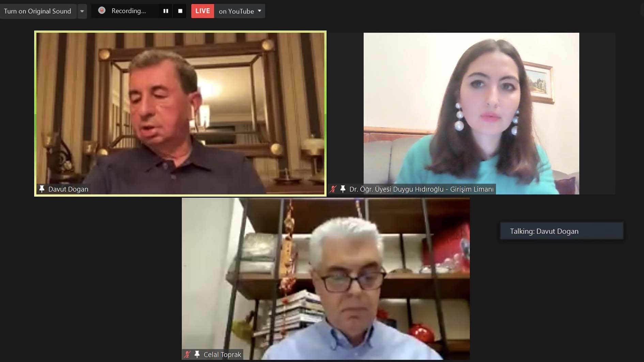Click the pin icon beside Davut Dogan
Viewport: 644px width, 362px height.
pyautogui.click(x=42, y=189)
